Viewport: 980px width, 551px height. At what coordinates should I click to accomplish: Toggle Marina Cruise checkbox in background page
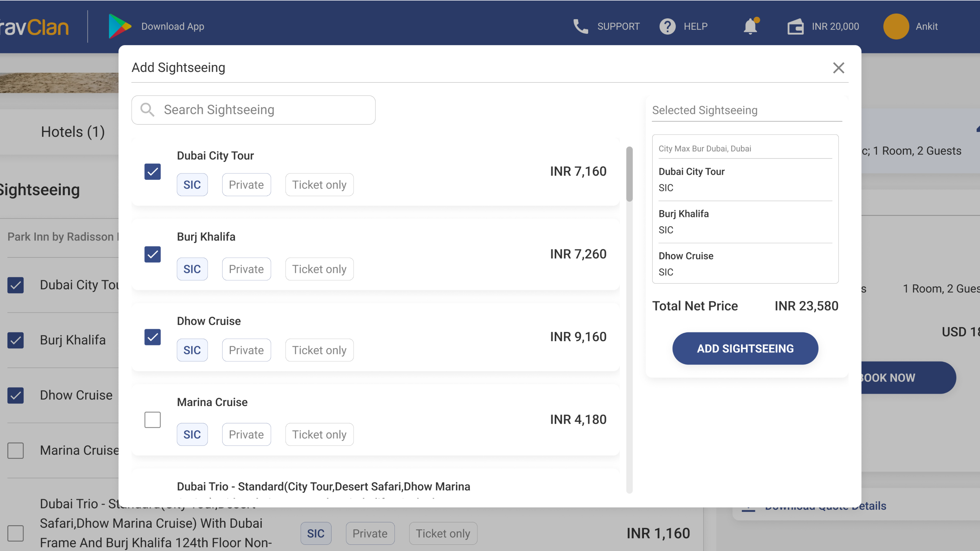[x=16, y=450]
